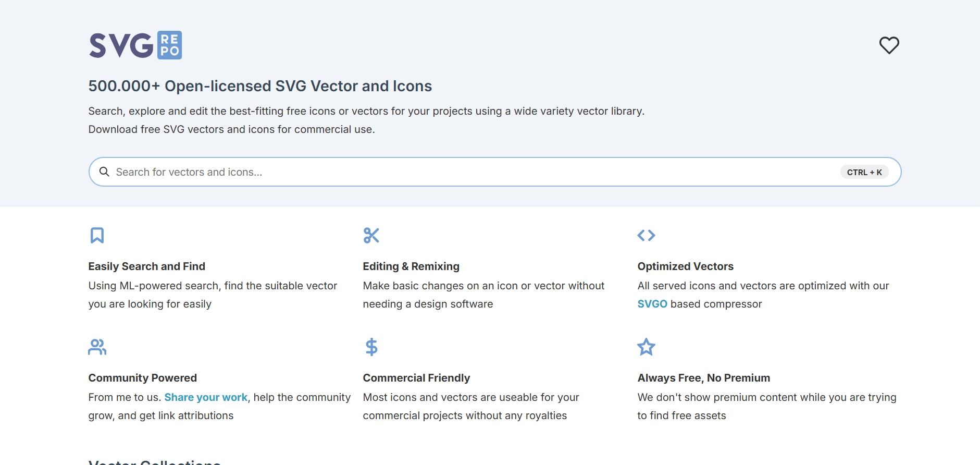
Task: Click the SVG Repo logo
Action: click(x=135, y=45)
